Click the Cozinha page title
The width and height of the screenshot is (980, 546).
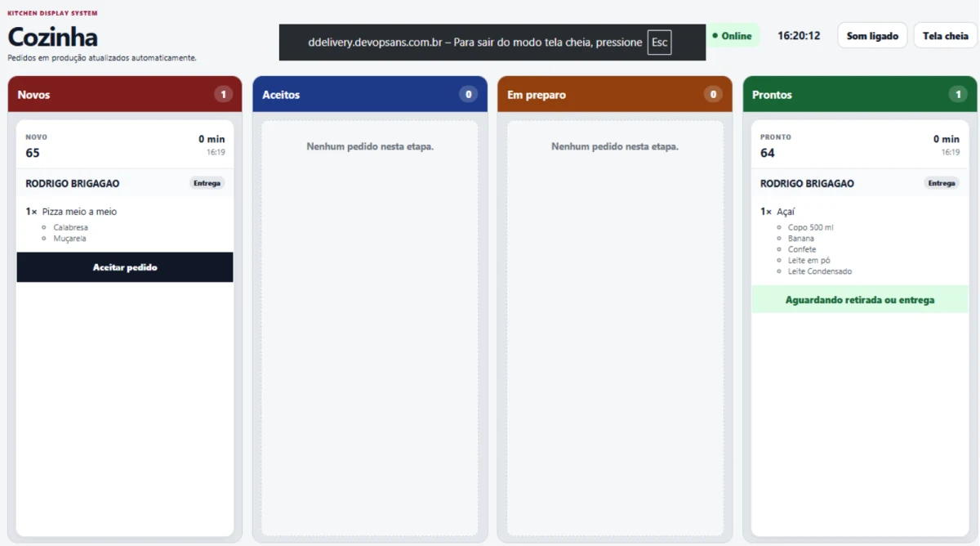pyautogui.click(x=52, y=37)
